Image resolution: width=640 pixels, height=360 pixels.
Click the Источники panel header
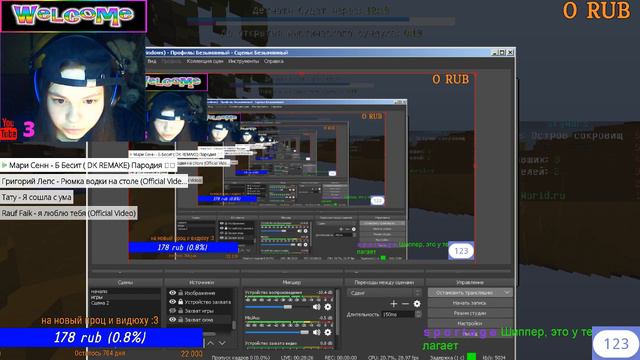click(x=202, y=282)
